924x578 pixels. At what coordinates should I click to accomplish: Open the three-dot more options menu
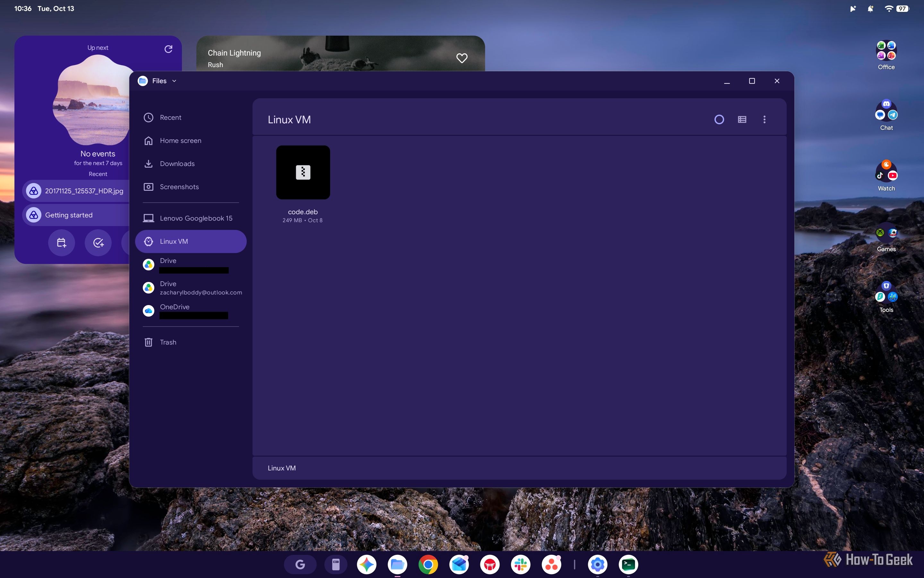pyautogui.click(x=765, y=120)
